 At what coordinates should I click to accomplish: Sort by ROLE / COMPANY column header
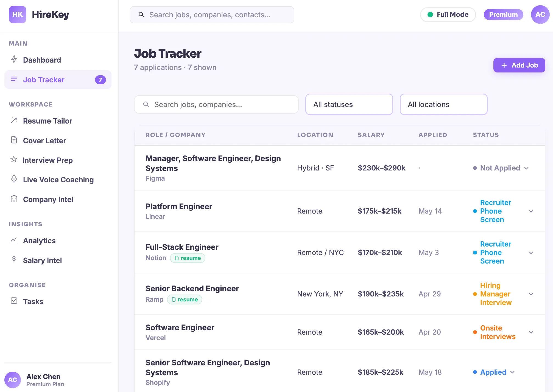pos(175,135)
